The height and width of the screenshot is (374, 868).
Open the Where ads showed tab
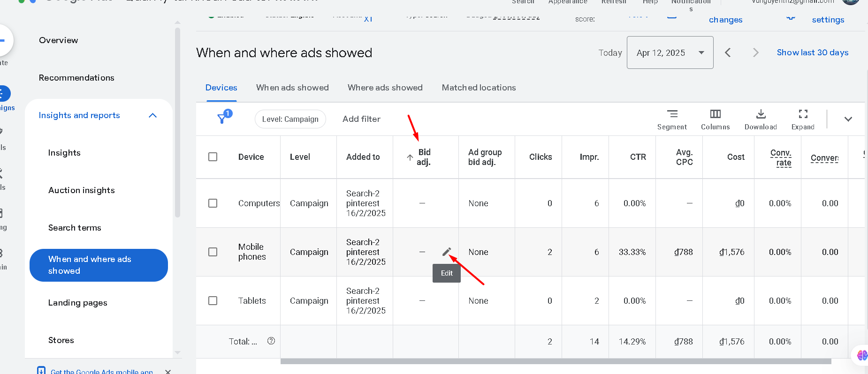[x=385, y=88]
